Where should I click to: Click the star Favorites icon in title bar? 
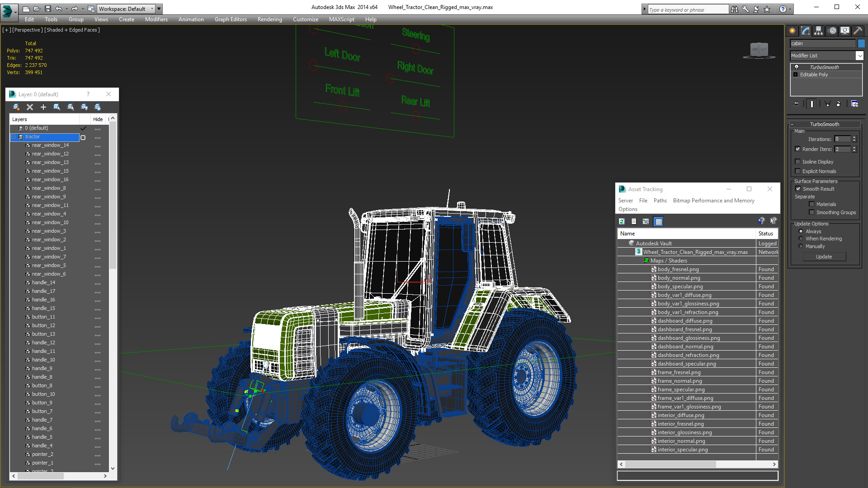(x=767, y=9)
